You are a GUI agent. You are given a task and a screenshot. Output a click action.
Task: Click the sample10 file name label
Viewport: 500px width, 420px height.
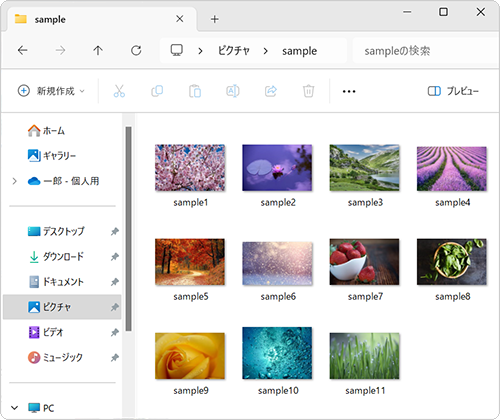[x=278, y=390]
